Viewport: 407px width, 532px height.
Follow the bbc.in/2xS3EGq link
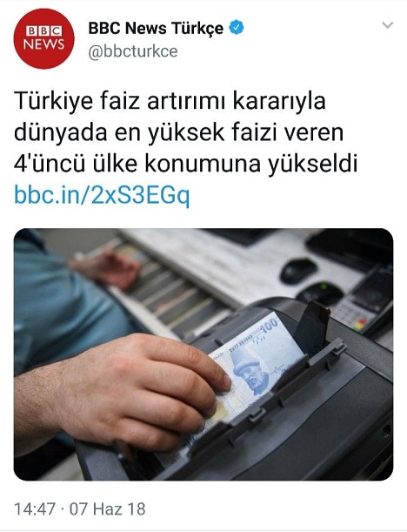pyautogui.click(x=102, y=195)
